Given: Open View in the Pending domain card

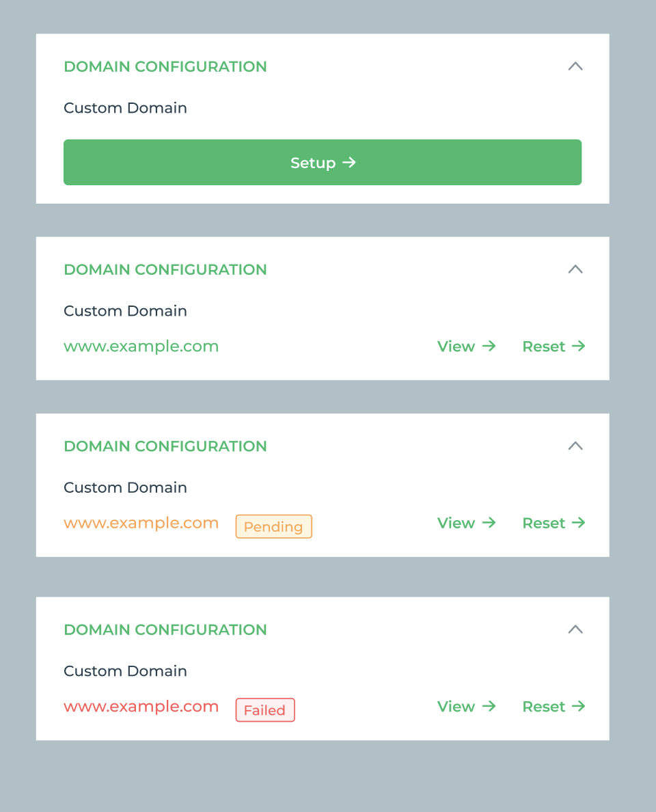Looking at the screenshot, I should click(467, 522).
